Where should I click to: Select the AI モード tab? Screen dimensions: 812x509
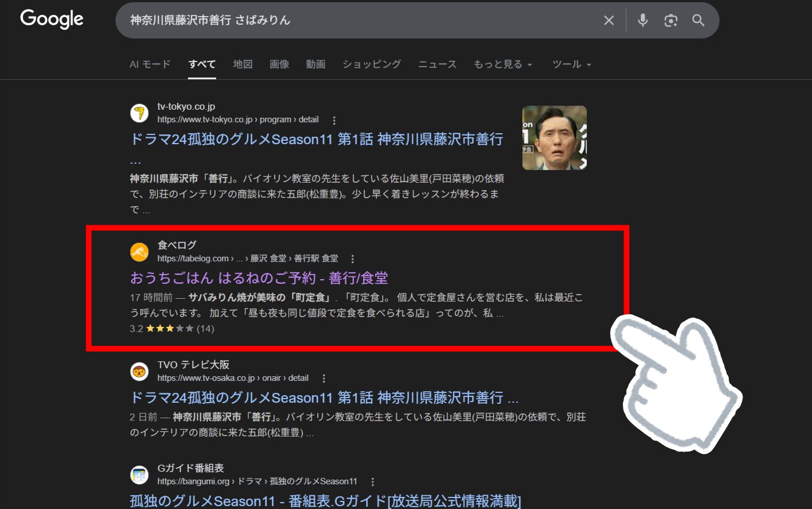[x=149, y=64]
